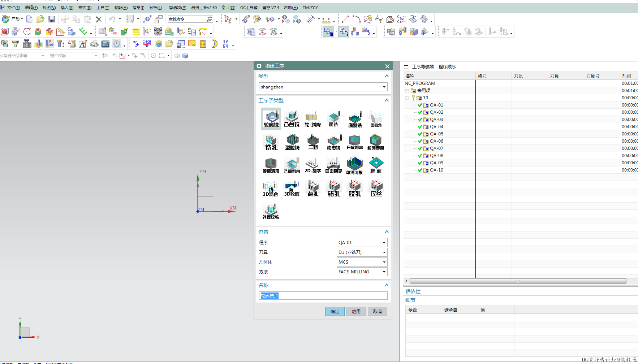The height and width of the screenshot is (364, 638).
Task: Click the printer icon in toolbar
Action: pos(94,44)
